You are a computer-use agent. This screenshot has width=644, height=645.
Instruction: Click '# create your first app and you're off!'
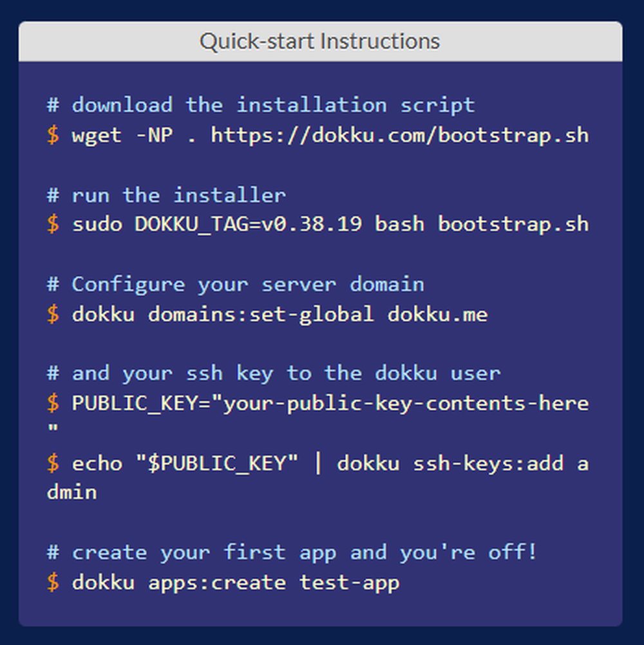pos(292,552)
